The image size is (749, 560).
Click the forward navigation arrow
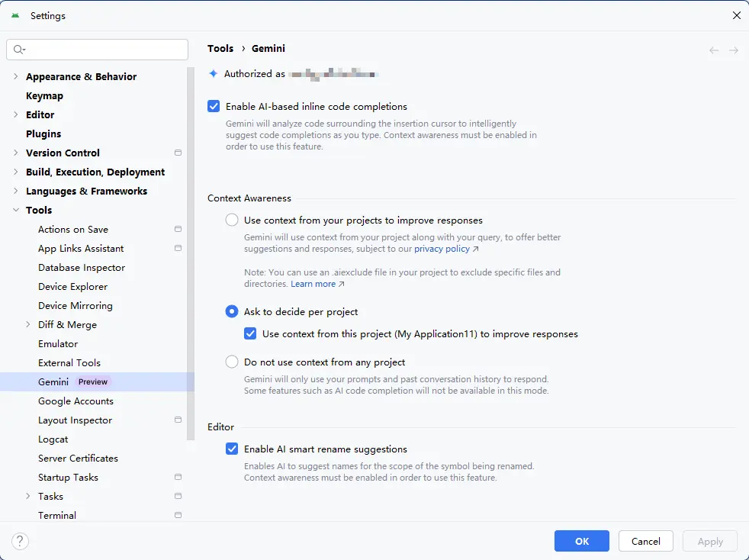point(734,50)
